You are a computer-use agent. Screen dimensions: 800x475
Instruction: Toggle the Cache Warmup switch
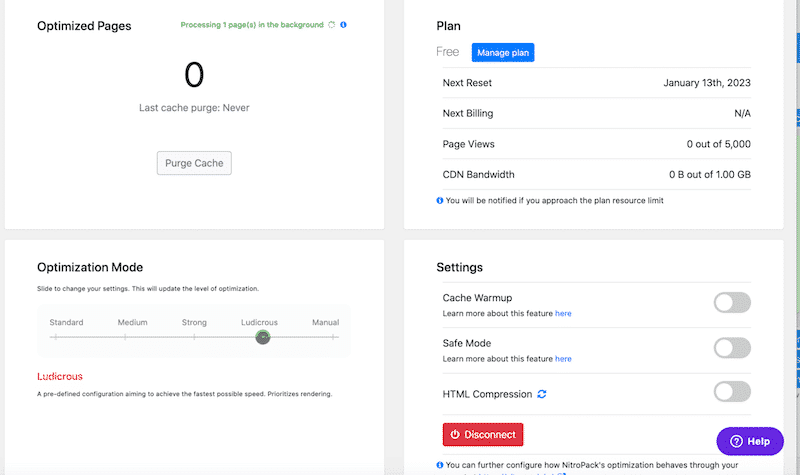(732, 303)
